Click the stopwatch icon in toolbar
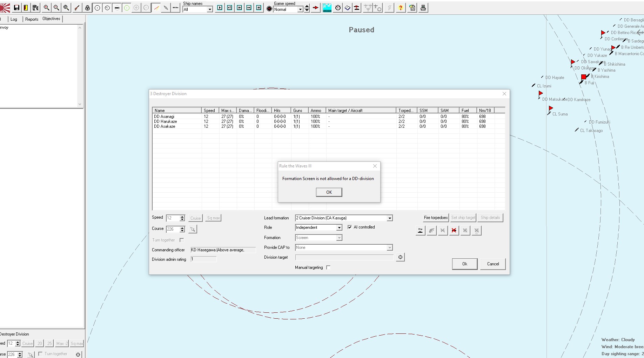Image resolution: width=644 pixels, height=358 pixels. pyautogui.click(x=338, y=8)
